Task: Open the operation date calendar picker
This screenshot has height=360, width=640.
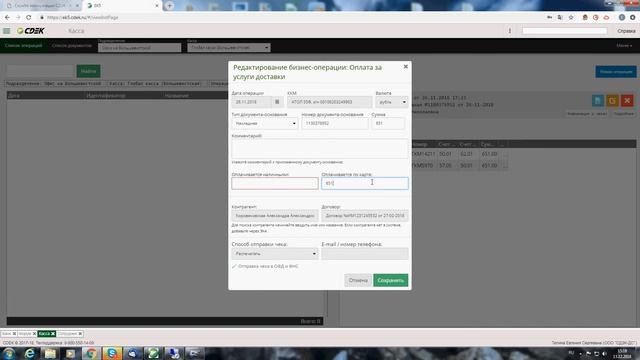Action: pyautogui.click(x=277, y=102)
